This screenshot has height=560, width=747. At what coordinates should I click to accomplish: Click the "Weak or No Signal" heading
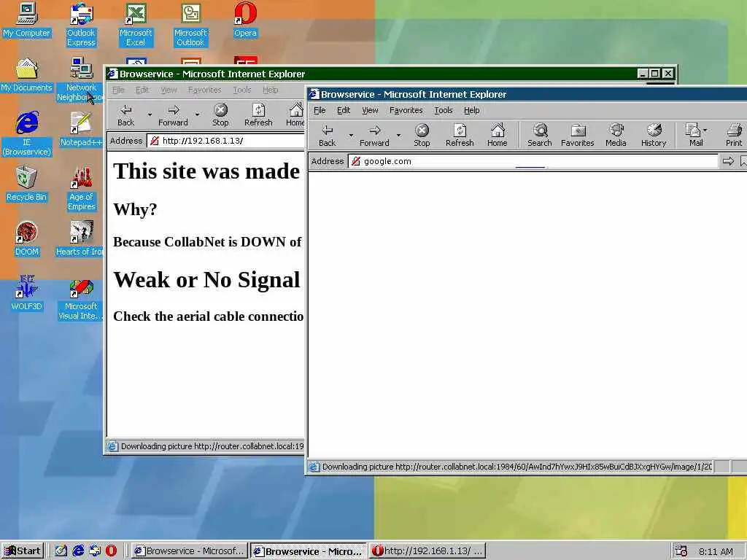point(206,279)
